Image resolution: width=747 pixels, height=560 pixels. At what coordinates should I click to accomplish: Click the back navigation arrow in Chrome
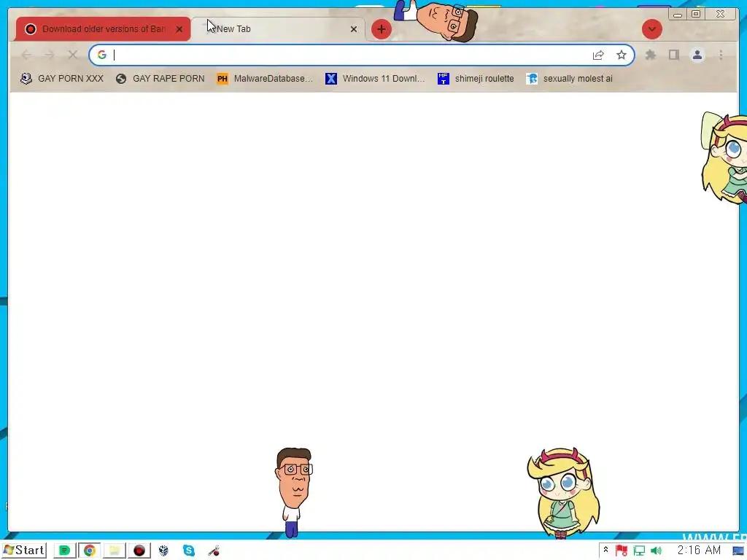[x=26, y=55]
